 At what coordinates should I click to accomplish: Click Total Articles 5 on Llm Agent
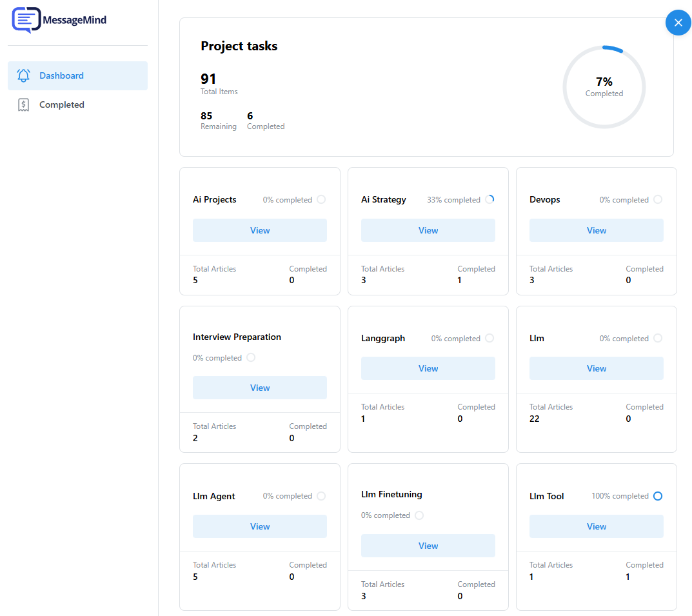[x=195, y=577]
